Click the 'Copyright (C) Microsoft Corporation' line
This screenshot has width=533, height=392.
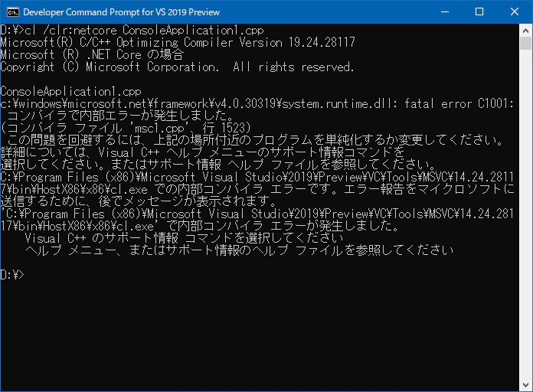point(177,67)
